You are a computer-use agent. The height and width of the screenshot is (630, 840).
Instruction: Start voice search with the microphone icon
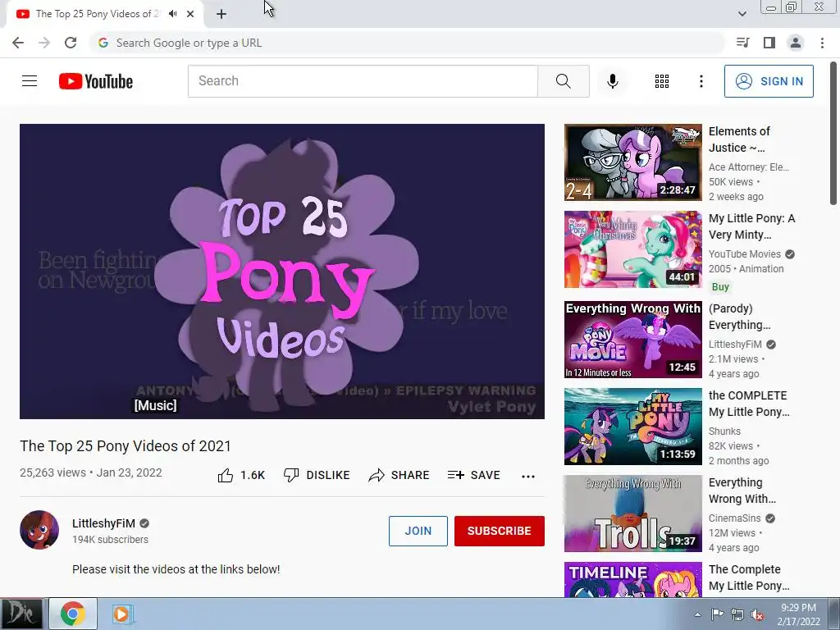(612, 81)
